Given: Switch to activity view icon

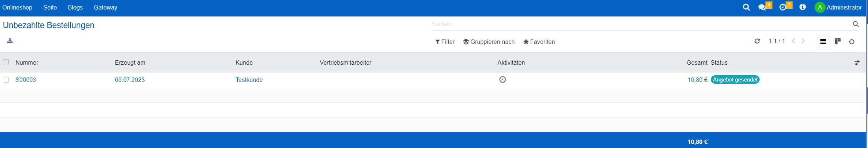Looking at the screenshot, I should click(x=852, y=42).
